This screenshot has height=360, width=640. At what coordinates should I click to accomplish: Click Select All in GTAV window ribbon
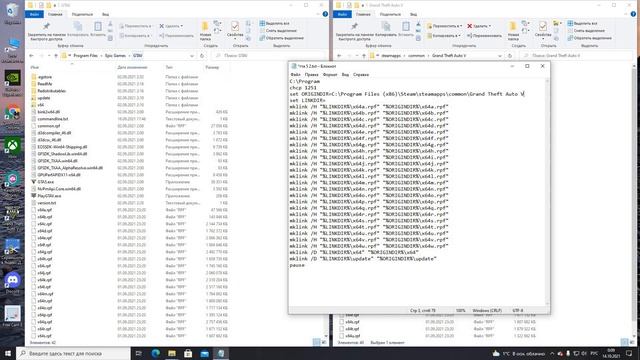[274, 23]
